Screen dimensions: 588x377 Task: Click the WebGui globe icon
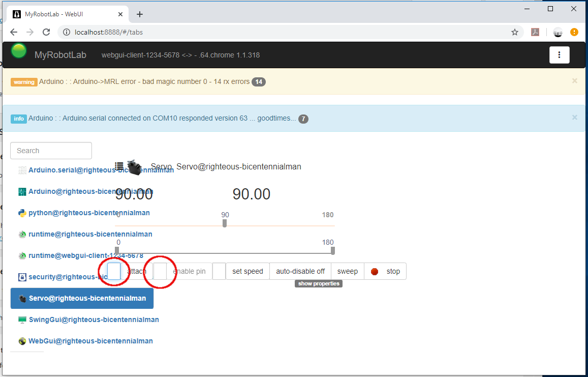pyautogui.click(x=22, y=341)
